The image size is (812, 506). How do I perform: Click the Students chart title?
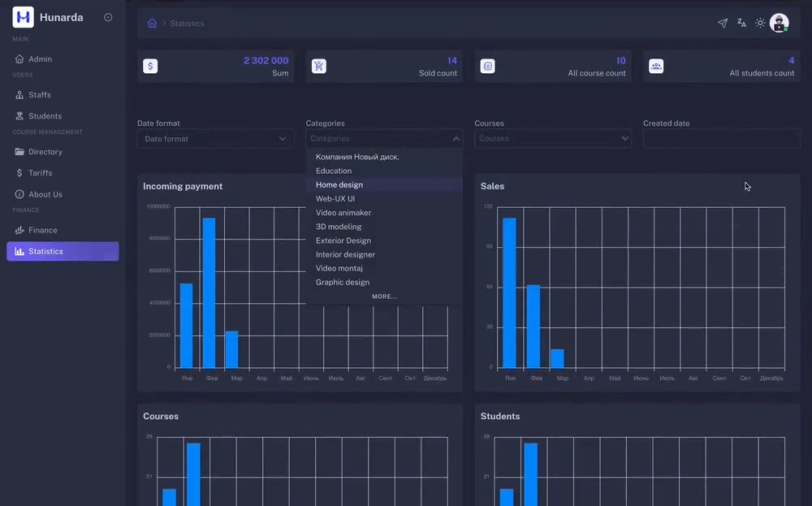499,417
